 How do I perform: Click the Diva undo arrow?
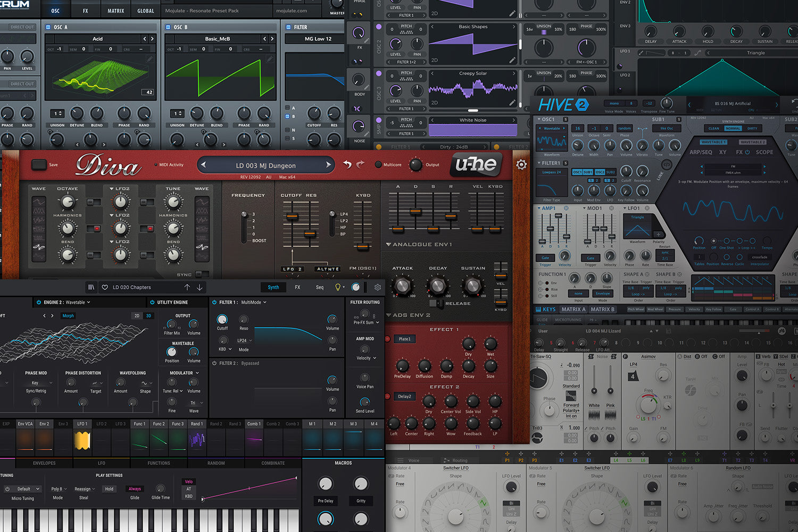347,165
